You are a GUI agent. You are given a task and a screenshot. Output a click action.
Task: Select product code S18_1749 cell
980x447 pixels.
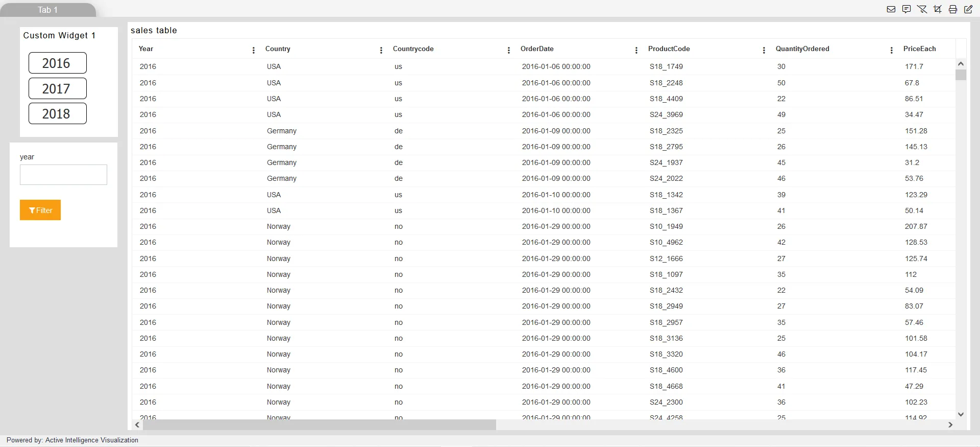point(666,66)
